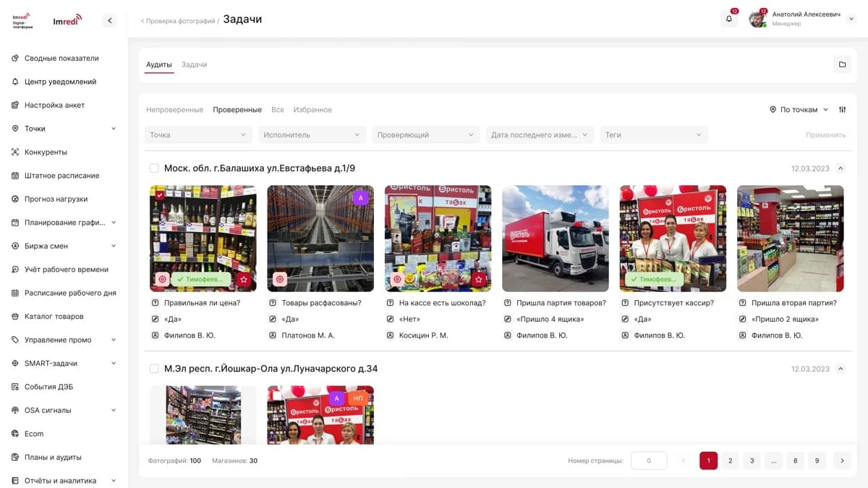Check the М.Эл респ. г.Йошкар-Ола group checkbox
Image resolution: width=868 pixels, height=488 pixels.
point(154,369)
